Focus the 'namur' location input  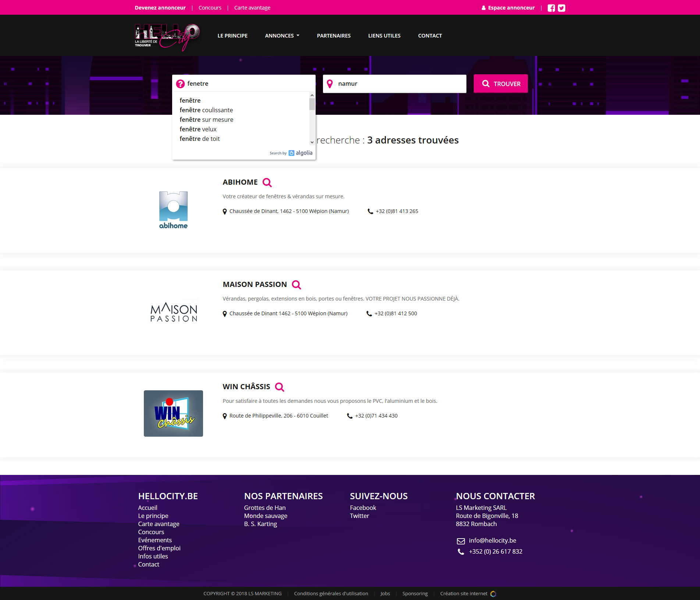click(x=395, y=84)
